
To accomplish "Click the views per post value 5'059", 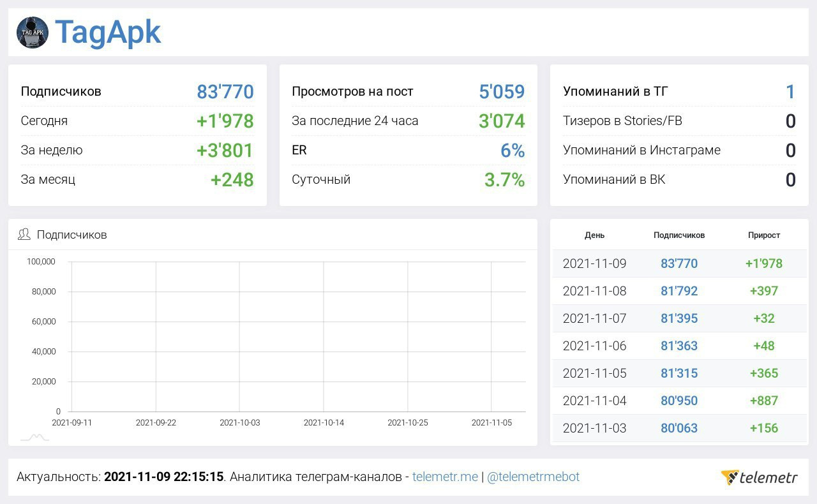I will pyautogui.click(x=502, y=92).
